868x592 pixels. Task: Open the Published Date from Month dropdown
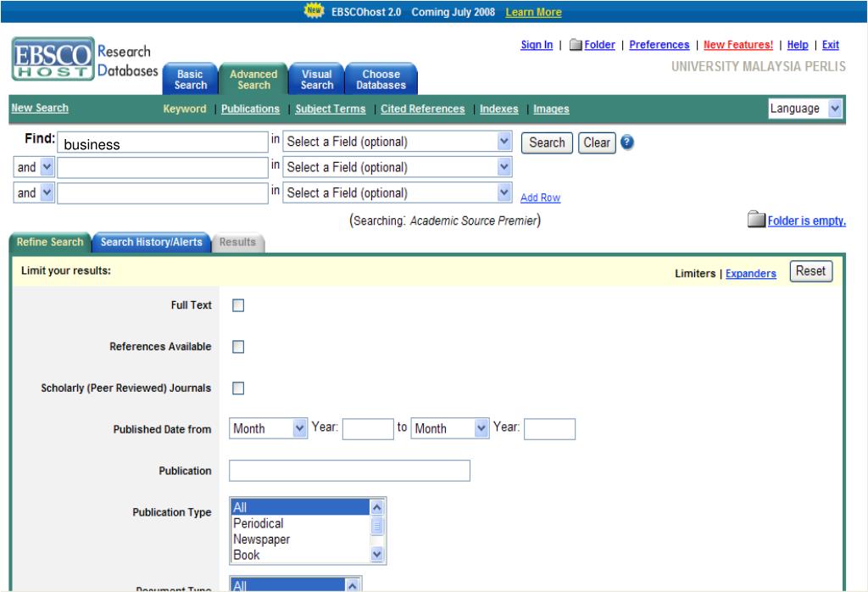point(269,428)
